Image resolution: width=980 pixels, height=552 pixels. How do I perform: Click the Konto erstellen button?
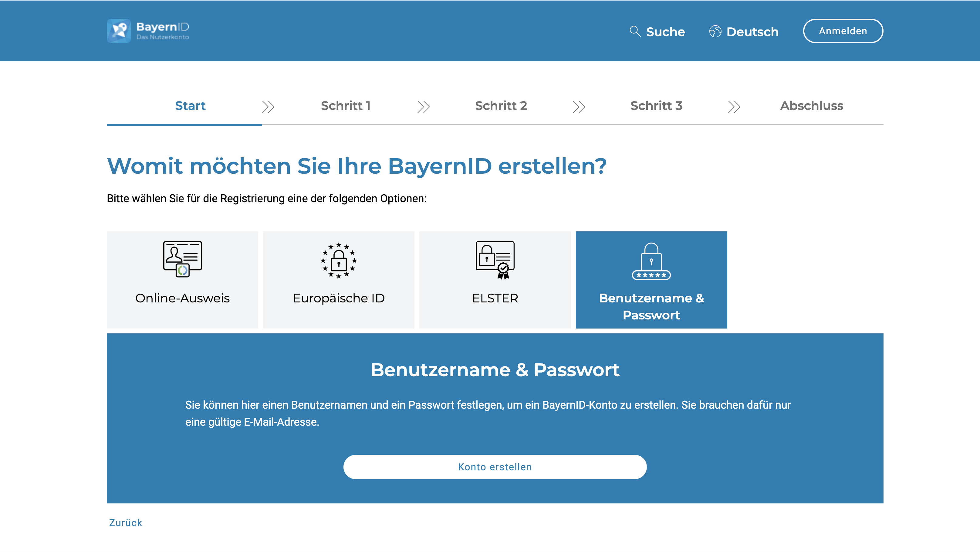tap(495, 467)
